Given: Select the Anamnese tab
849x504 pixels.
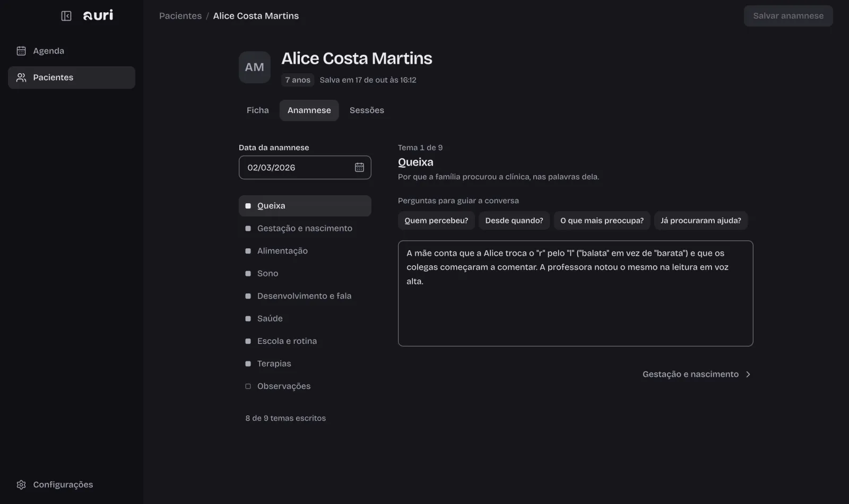Looking at the screenshot, I should (x=309, y=110).
